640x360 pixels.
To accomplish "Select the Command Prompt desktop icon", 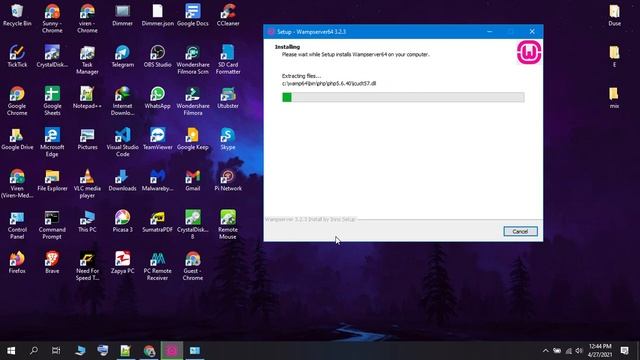I will point(52,225).
